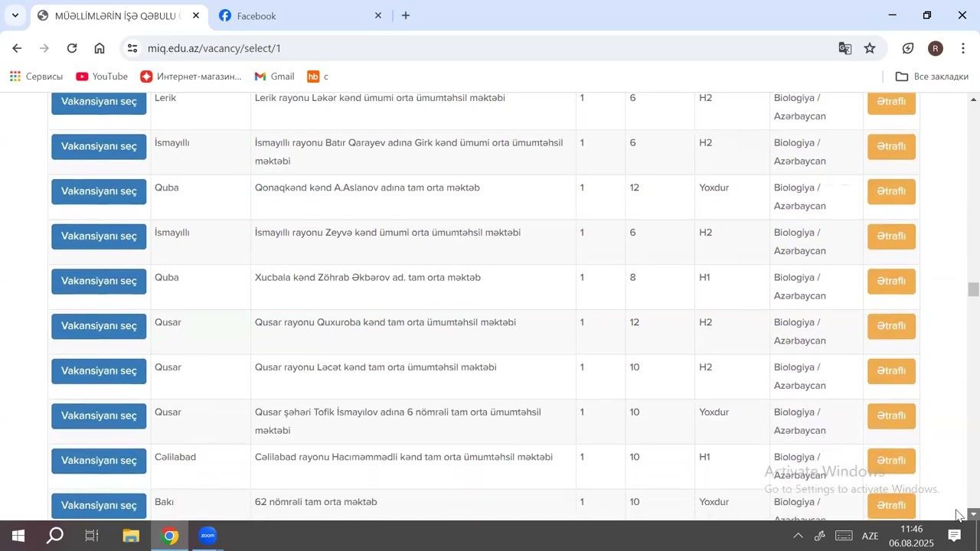Select vacancy for Xucbala kənd school
Viewport: 980px width, 551px height.
(x=99, y=281)
